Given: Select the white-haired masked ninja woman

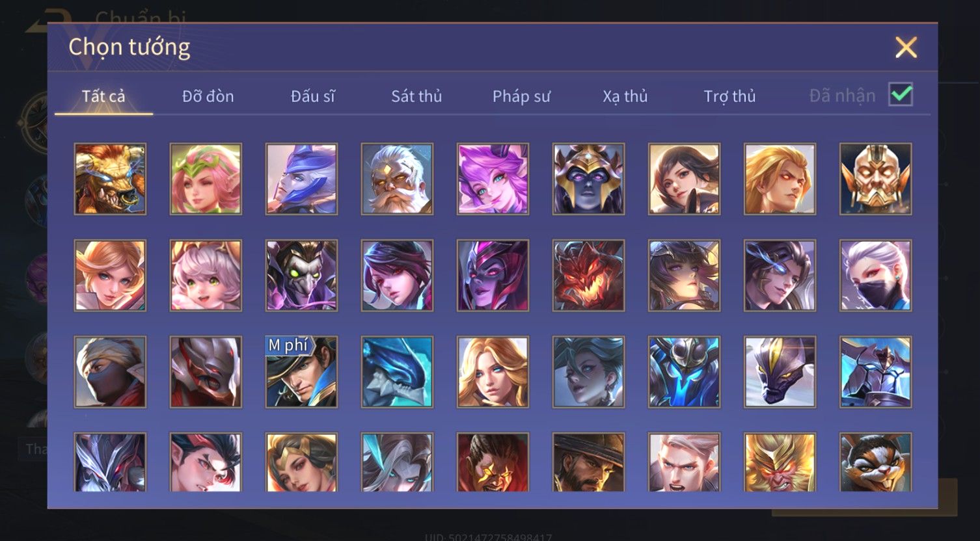Looking at the screenshot, I should [875, 275].
